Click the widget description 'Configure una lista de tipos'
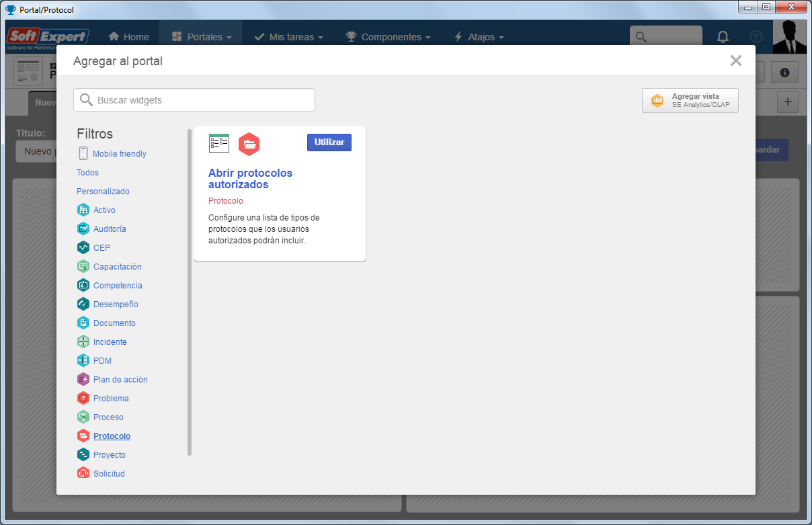The width and height of the screenshot is (812, 525). [264, 229]
